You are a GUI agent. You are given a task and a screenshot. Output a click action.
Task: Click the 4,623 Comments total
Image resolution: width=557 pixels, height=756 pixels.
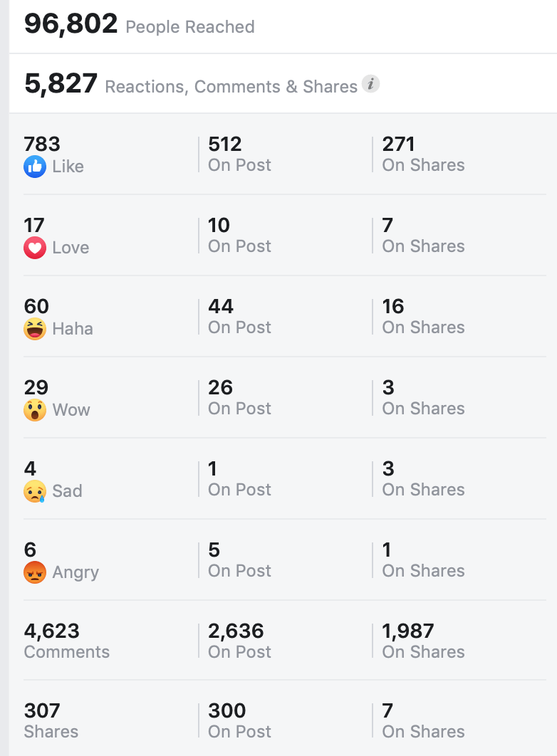[x=51, y=631]
